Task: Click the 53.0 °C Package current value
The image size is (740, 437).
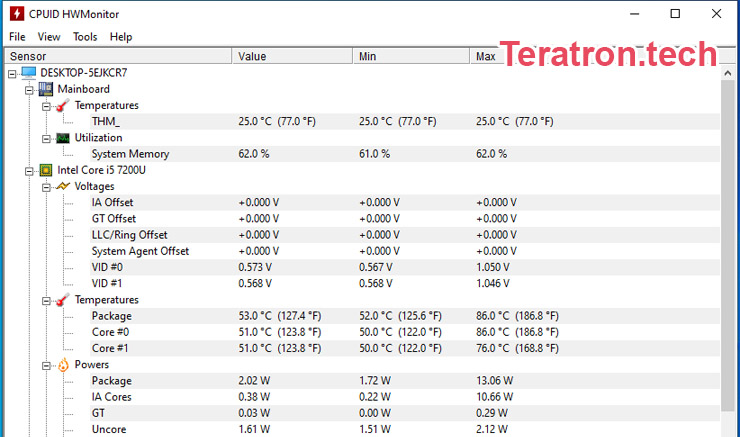Action: [280, 316]
